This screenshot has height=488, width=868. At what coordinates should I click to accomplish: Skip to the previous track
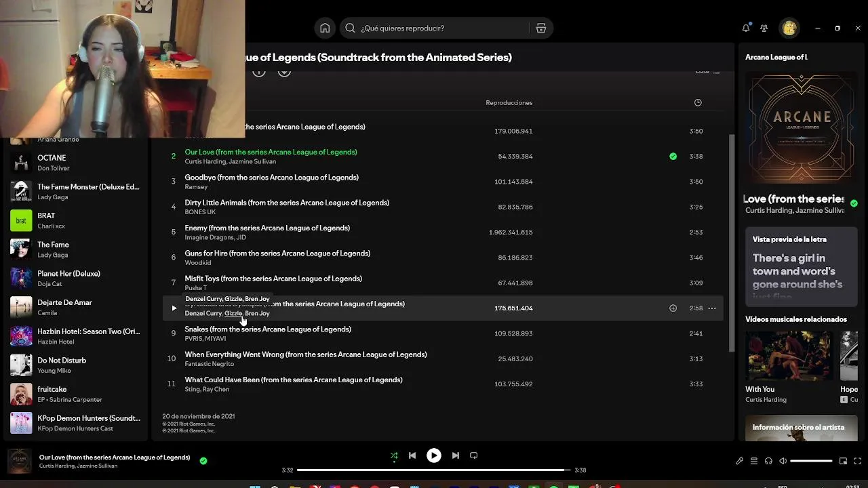click(x=412, y=455)
